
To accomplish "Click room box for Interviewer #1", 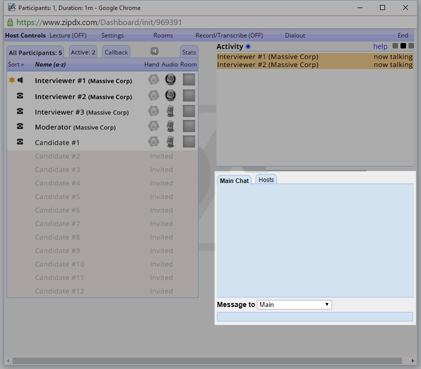I will click(x=189, y=80).
